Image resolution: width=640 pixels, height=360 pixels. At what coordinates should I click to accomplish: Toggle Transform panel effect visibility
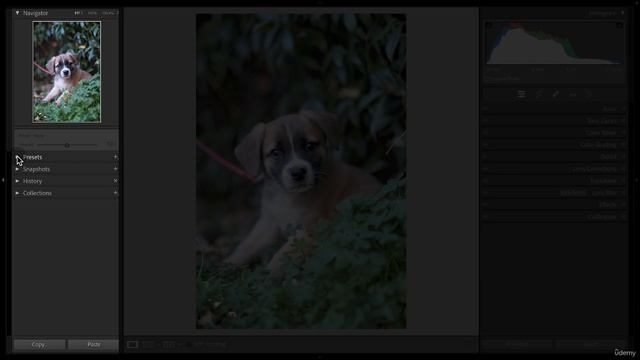486,180
